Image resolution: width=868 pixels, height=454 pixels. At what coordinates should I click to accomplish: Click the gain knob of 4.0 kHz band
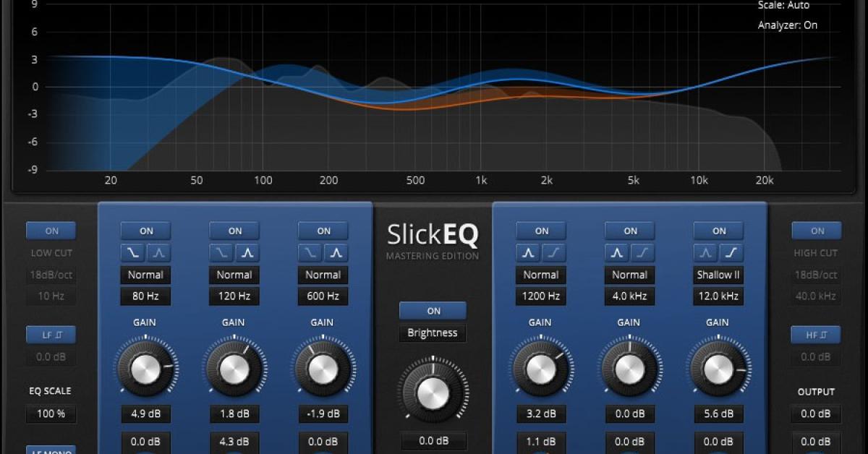pos(631,369)
